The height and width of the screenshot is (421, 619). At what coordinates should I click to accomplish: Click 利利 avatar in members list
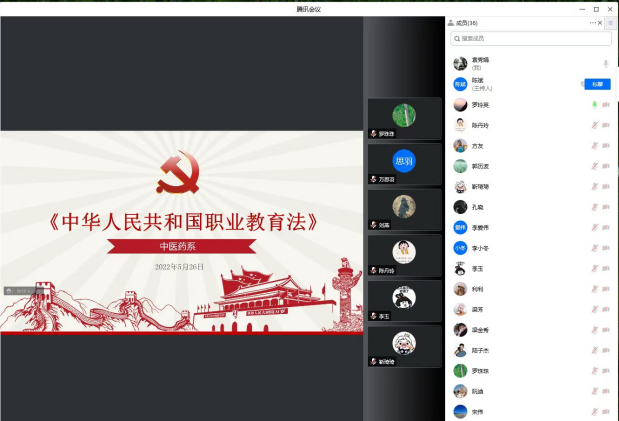pyautogui.click(x=460, y=289)
